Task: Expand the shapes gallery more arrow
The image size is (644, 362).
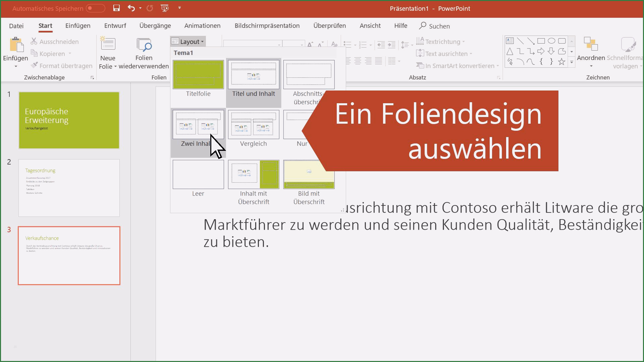Action: pyautogui.click(x=572, y=62)
